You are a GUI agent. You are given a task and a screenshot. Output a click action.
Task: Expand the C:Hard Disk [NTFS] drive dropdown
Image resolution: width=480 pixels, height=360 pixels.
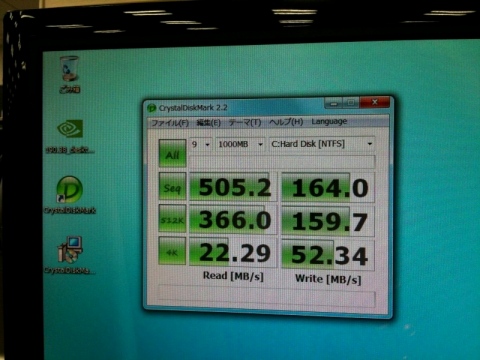(x=322, y=144)
